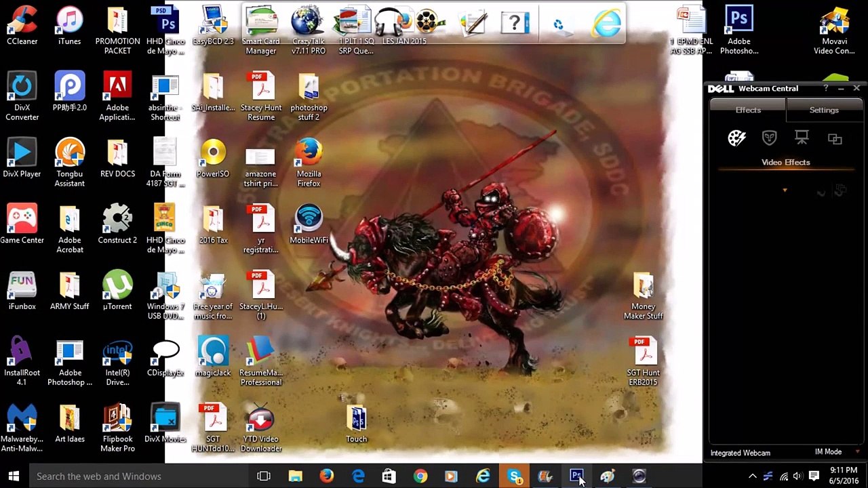Viewport: 868px width, 488px height.
Task: Select the ARMY Stuff folder
Action: click(69, 291)
